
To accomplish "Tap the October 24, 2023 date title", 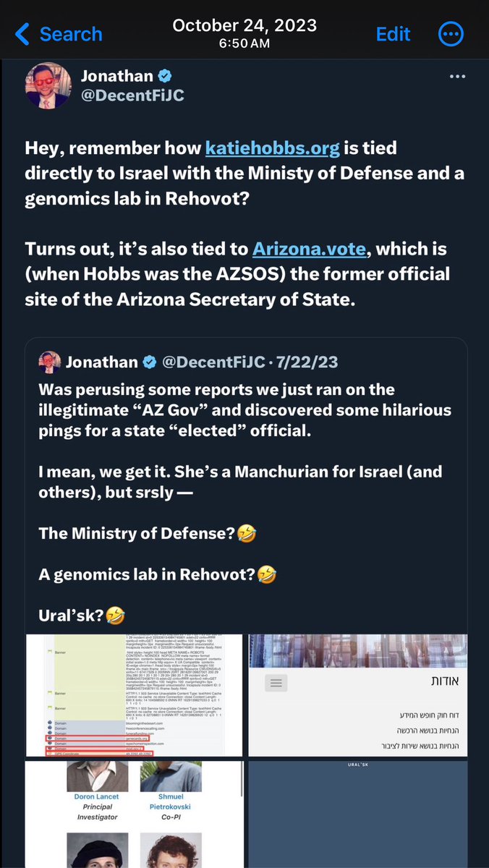I will (x=244, y=25).
